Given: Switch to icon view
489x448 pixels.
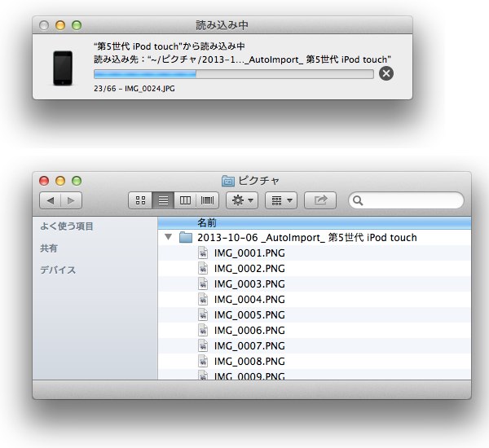Looking at the screenshot, I should 140,200.
